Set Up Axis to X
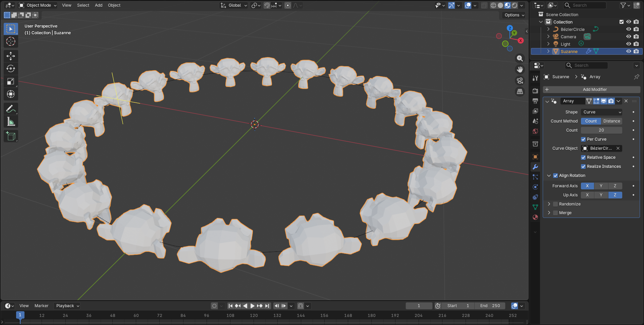 (587, 195)
